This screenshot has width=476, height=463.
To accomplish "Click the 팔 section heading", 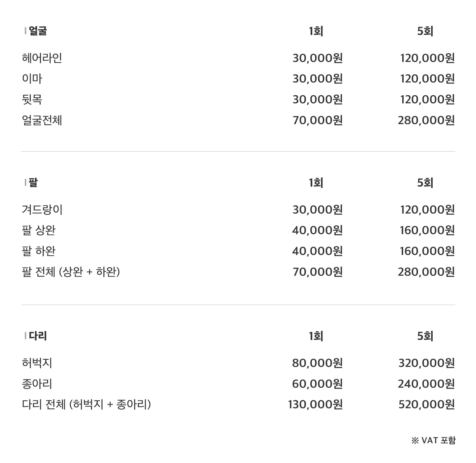I will (33, 183).
